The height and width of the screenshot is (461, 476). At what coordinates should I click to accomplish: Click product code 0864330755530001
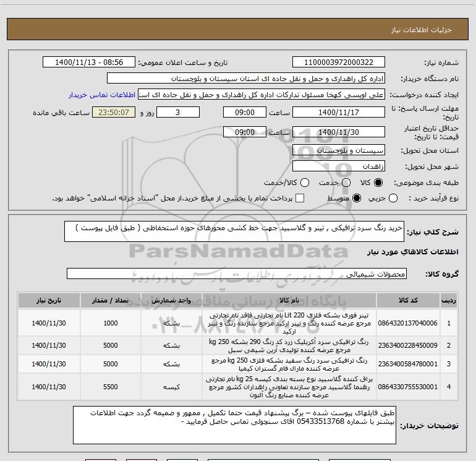coord(408,387)
